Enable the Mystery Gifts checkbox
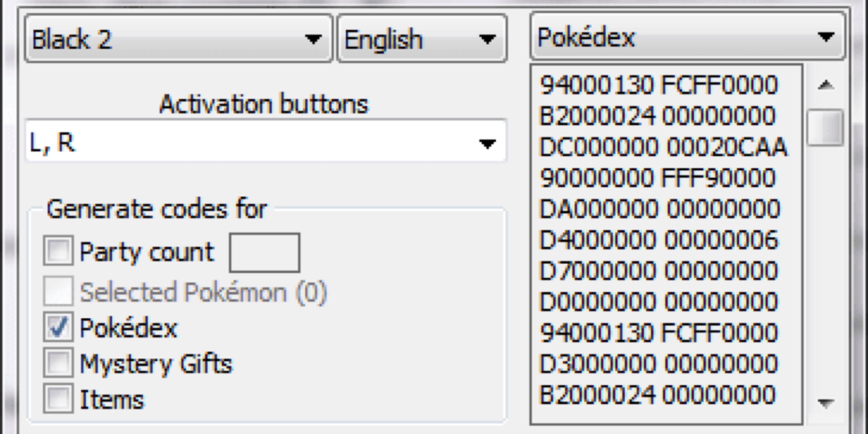 tap(58, 363)
